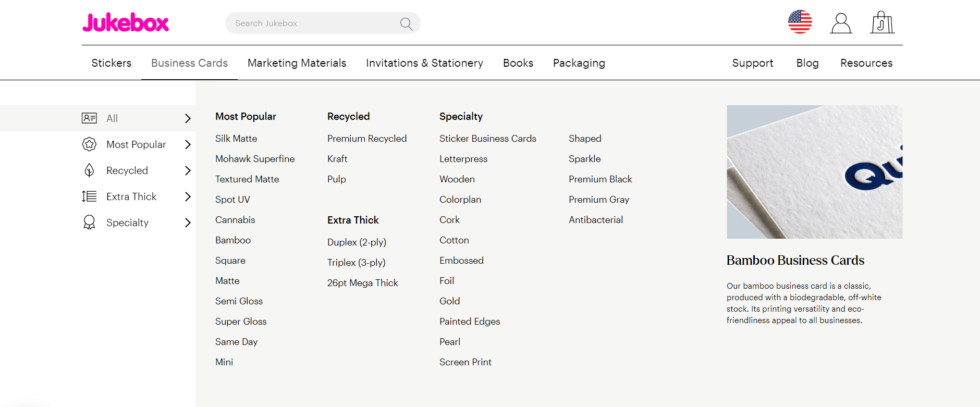The height and width of the screenshot is (407, 980).
Task: Open the Resources link
Action: (866, 63)
